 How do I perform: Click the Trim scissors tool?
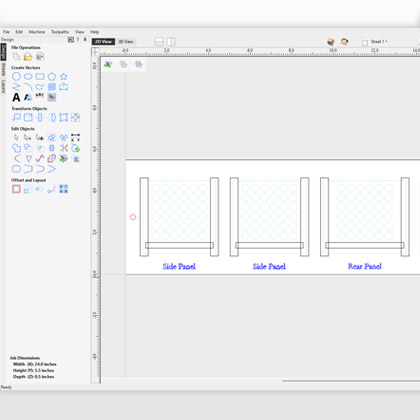pos(64,148)
